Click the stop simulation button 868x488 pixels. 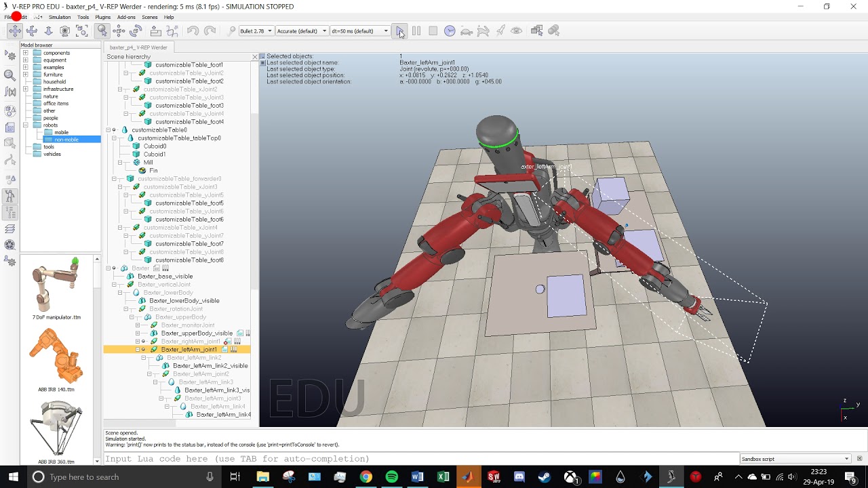(433, 30)
